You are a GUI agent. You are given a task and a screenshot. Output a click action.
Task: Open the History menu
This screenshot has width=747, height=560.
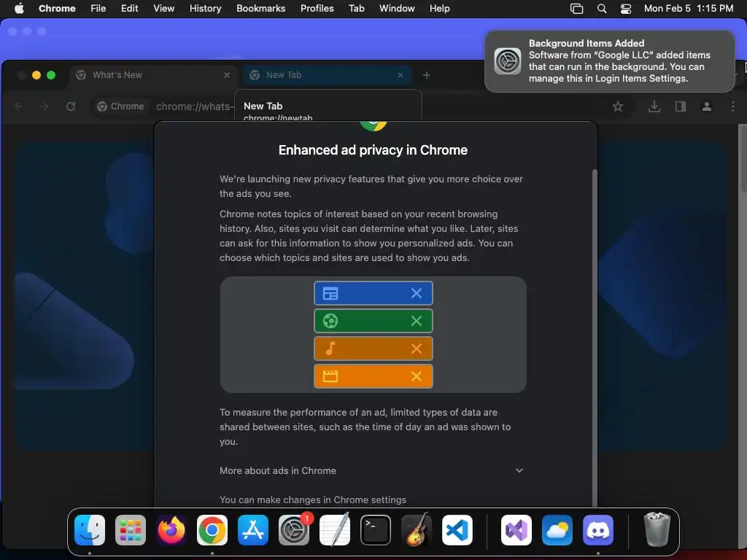point(205,9)
